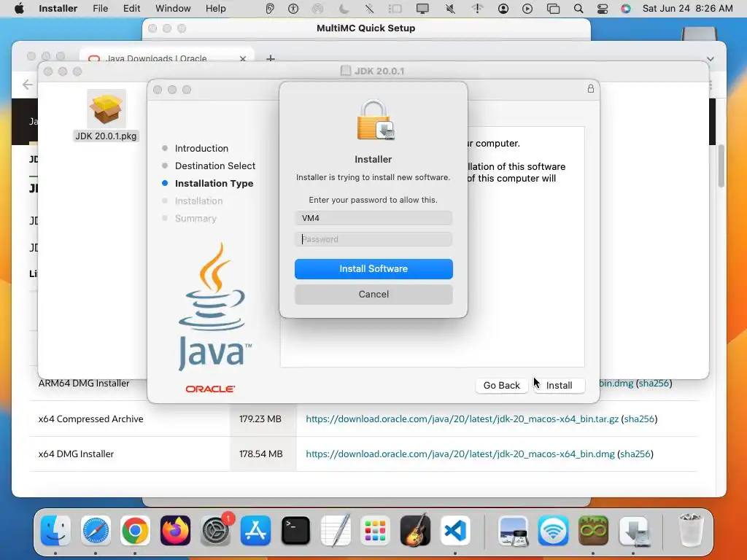Click the muted Sound icon in the menu bar
Image resolution: width=747 pixels, height=560 pixels.
tap(450, 9)
